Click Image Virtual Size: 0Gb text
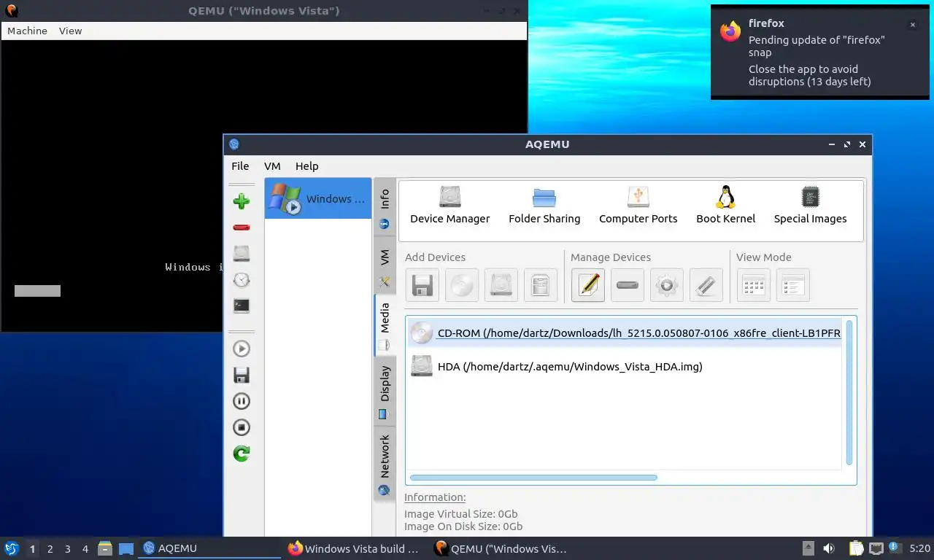 coord(460,514)
